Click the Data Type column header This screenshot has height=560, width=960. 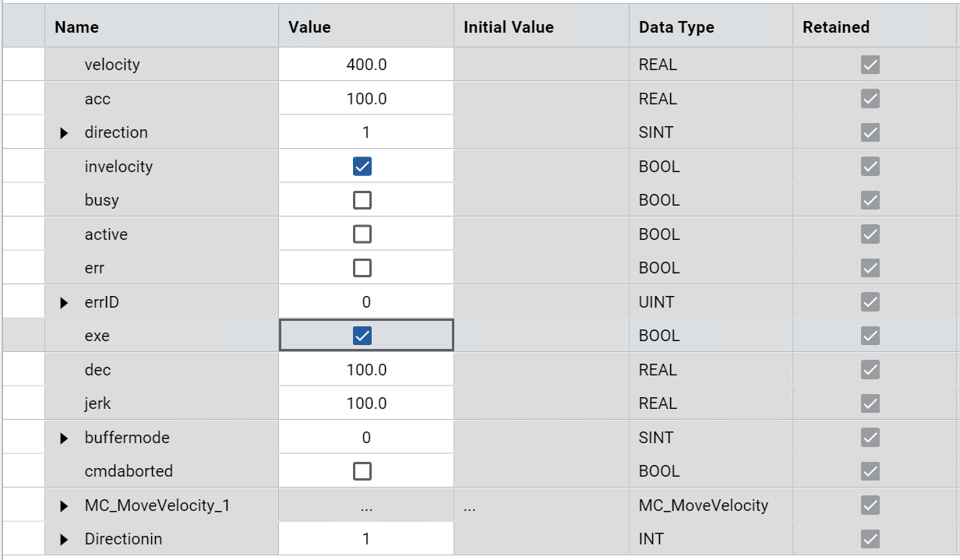pyautogui.click(x=676, y=27)
